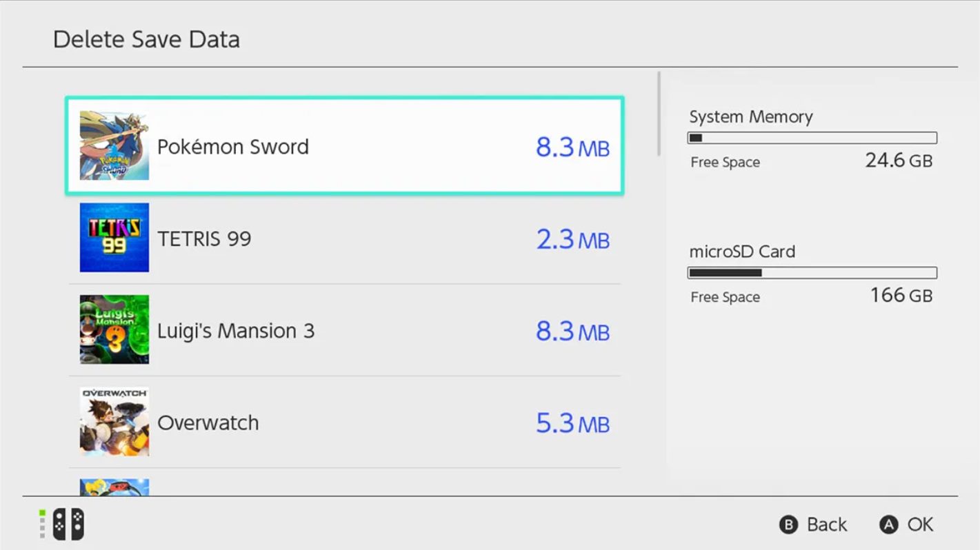Click the microSD Card label
This screenshot has height=550, width=980.
pyautogui.click(x=742, y=252)
